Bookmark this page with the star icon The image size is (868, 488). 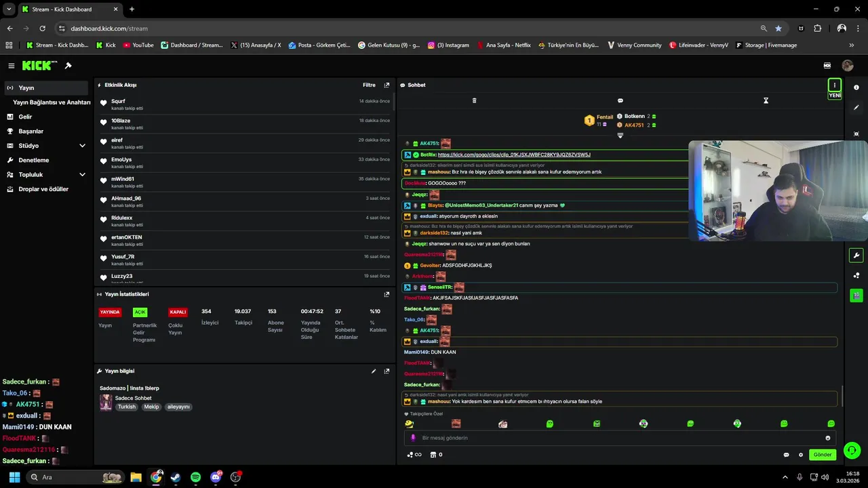[778, 28]
